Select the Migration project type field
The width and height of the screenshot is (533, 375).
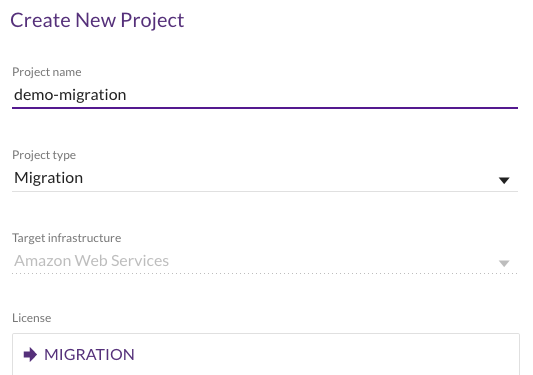pos(265,178)
